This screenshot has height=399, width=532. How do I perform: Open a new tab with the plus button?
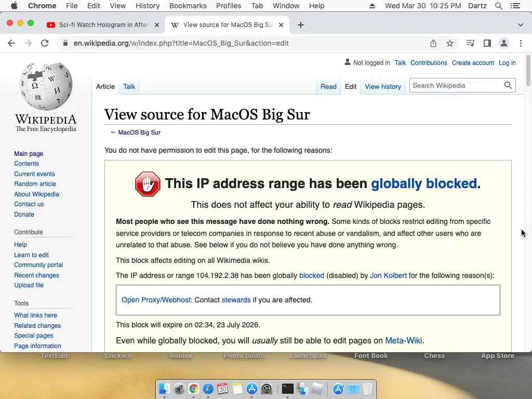tap(301, 25)
